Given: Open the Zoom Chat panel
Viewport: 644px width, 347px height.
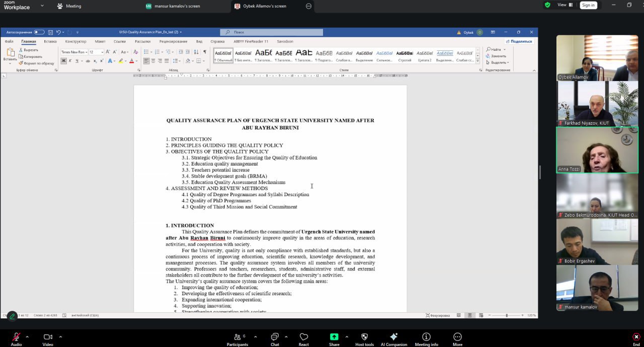Looking at the screenshot, I should [275, 337].
